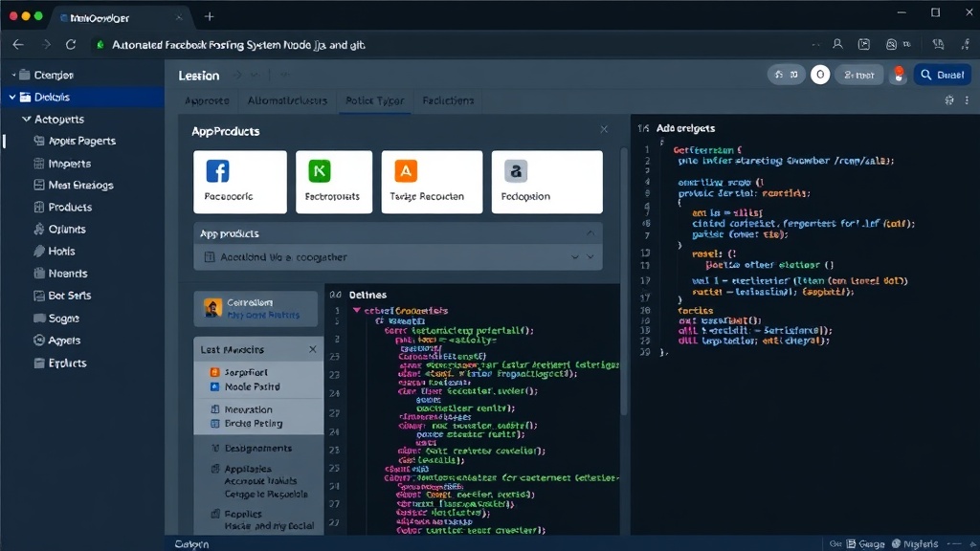Click the AppProducts panel vertical scrollbar

623,281
